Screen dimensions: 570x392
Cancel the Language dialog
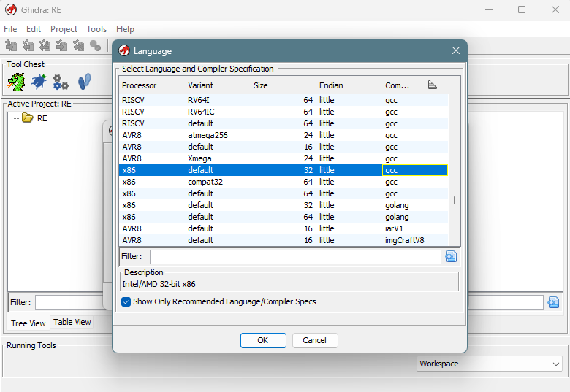click(315, 340)
